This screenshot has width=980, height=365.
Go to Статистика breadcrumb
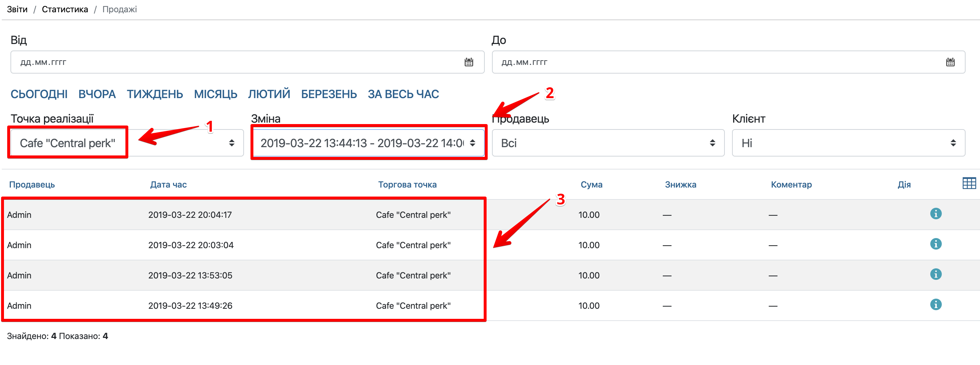pyautogui.click(x=65, y=9)
